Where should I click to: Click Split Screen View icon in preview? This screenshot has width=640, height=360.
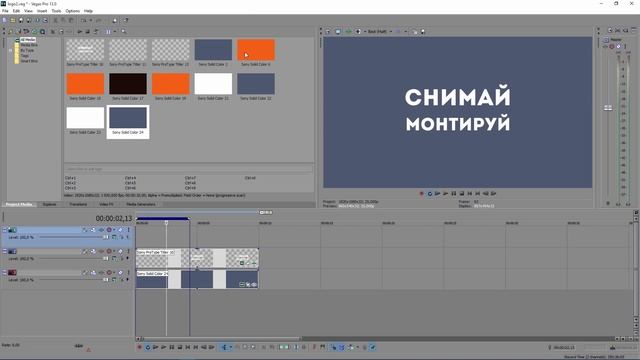358,31
